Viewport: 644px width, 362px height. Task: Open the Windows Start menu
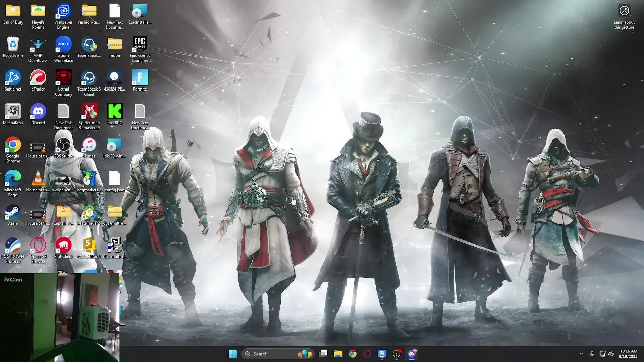point(233,354)
